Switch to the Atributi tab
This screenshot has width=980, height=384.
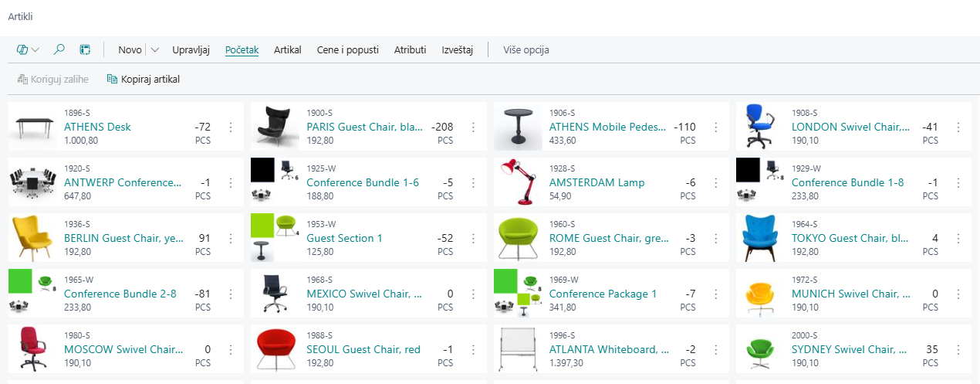[x=410, y=49]
